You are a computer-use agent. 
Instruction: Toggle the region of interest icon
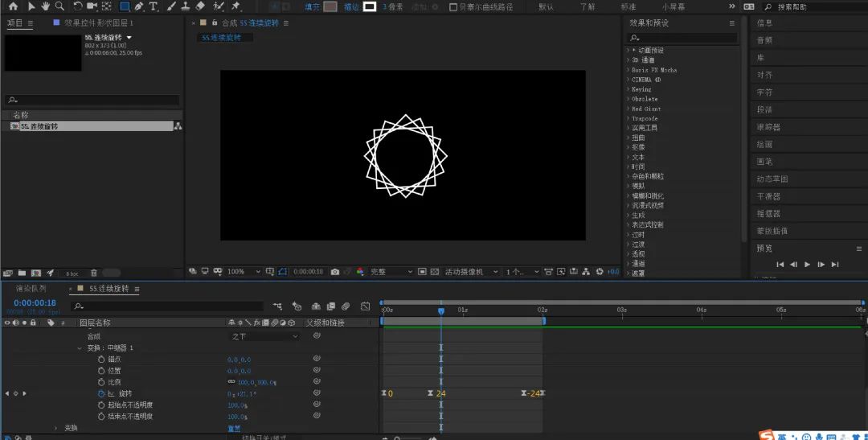pos(423,272)
